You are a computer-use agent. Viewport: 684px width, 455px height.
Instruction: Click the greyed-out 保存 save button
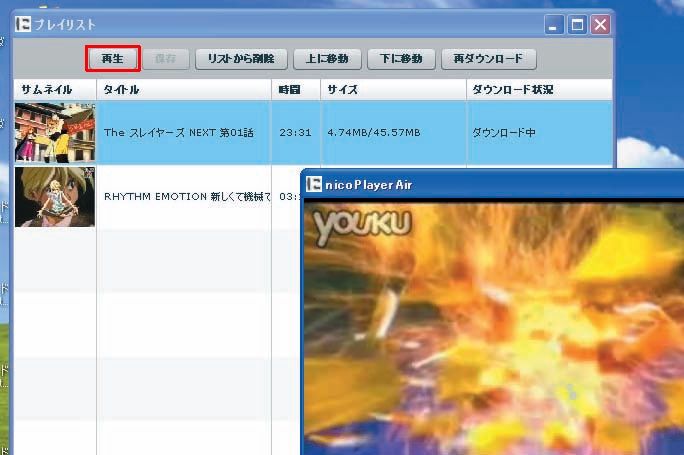166,59
